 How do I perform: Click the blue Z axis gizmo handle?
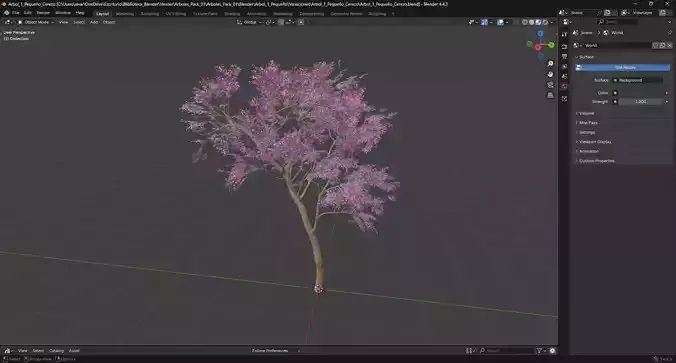(x=540, y=34)
